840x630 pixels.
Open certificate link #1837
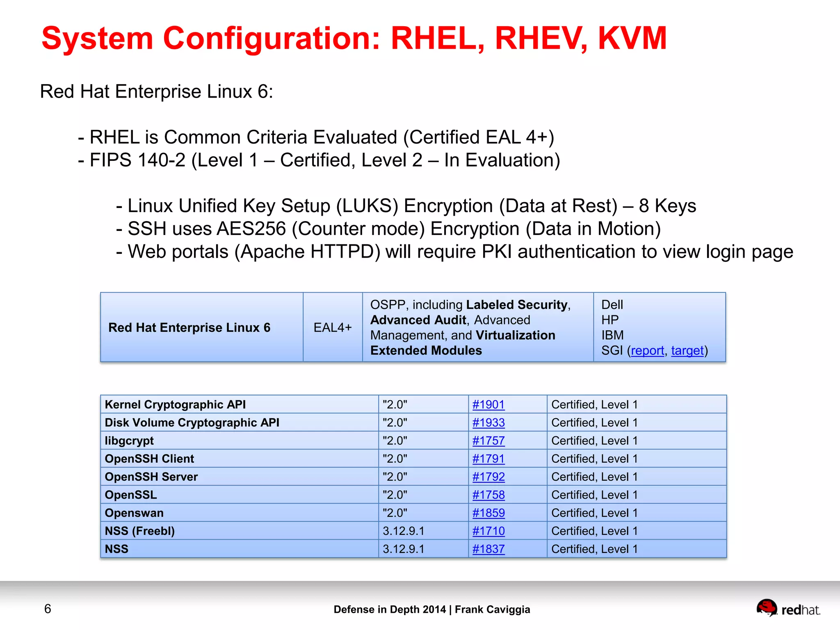click(488, 549)
